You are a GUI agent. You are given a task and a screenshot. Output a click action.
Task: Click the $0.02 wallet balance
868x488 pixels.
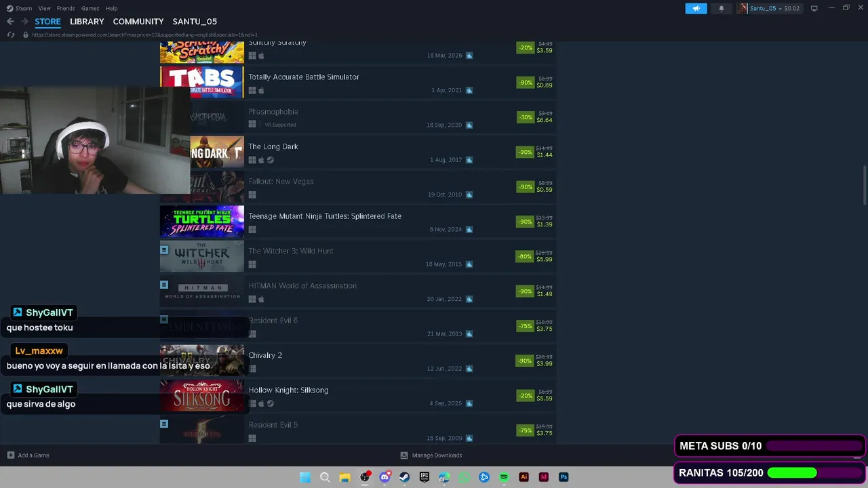792,8
